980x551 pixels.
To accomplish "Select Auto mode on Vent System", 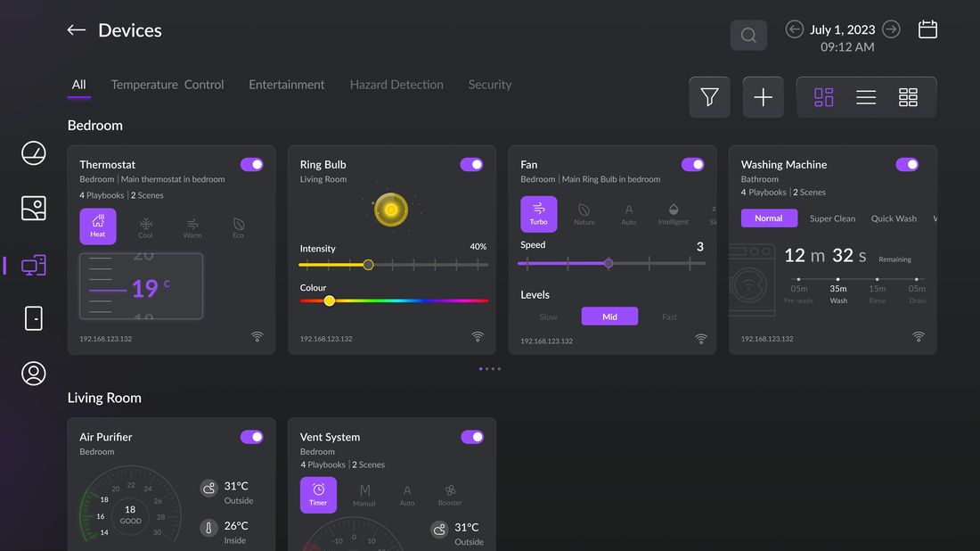I will point(407,496).
